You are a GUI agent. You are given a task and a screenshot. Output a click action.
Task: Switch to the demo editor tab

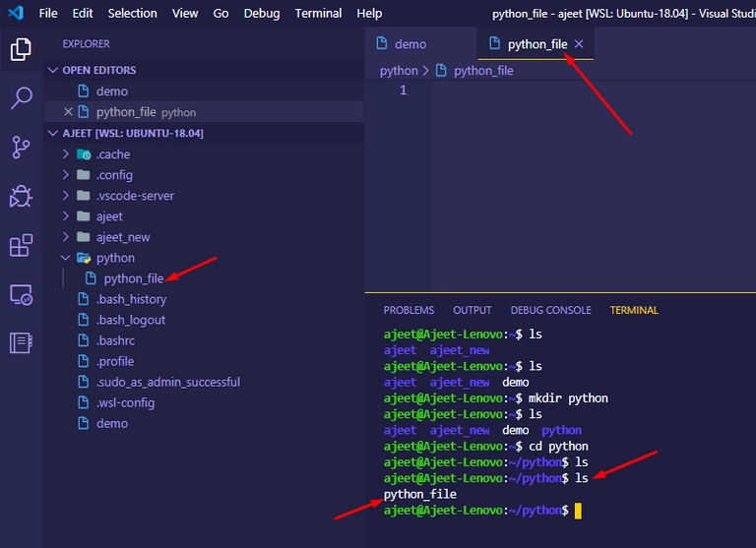click(420, 44)
